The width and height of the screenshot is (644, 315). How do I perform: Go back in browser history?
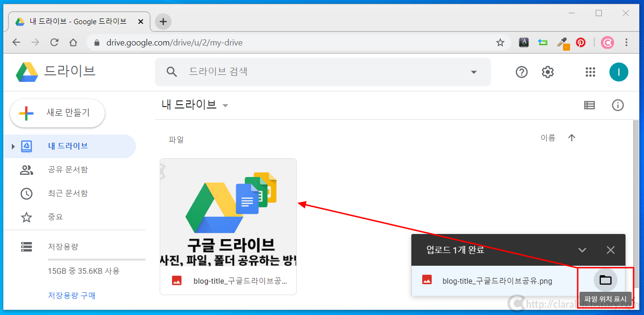[x=17, y=43]
